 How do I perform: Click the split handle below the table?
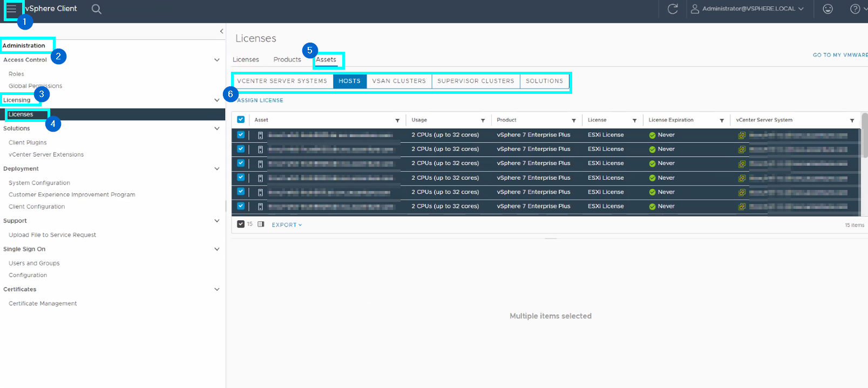coord(550,238)
